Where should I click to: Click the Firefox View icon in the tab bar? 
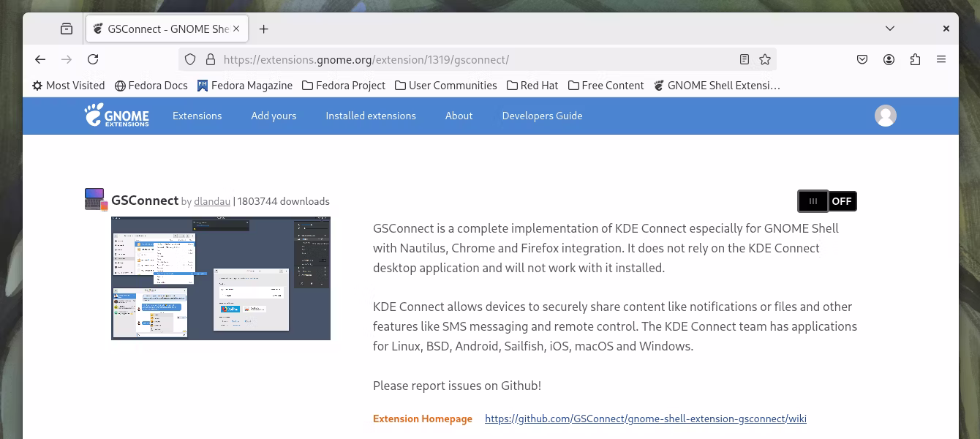pyautogui.click(x=67, y=29)
